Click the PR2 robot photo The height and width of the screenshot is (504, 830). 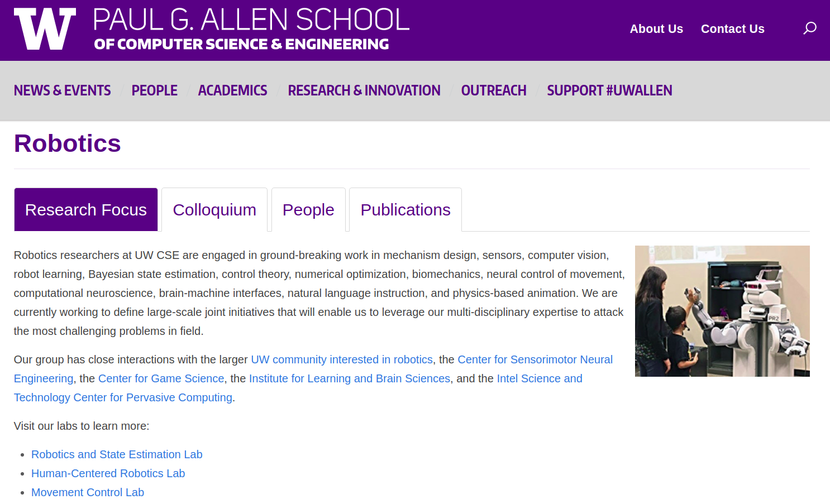coord(722,311)
